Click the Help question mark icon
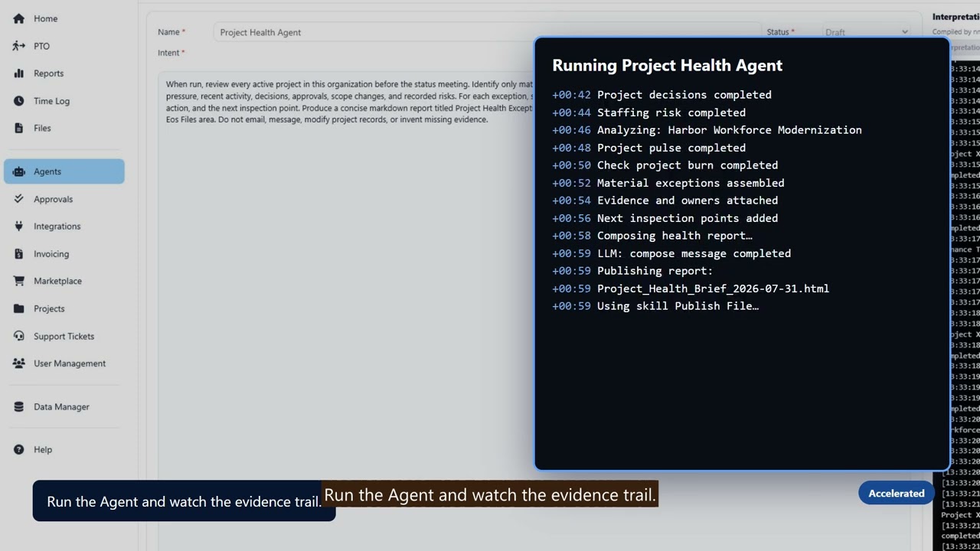The width and height of the screenshot is (980, 551). tap(18, 449)
